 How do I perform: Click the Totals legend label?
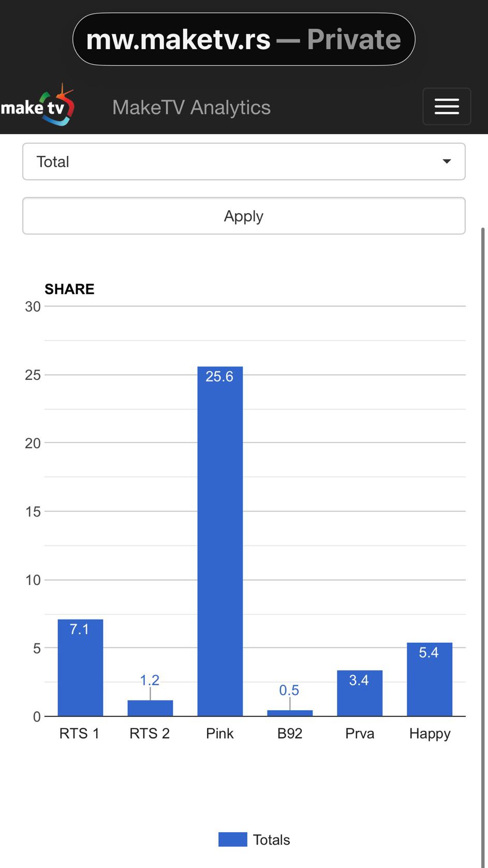[271, 840]
